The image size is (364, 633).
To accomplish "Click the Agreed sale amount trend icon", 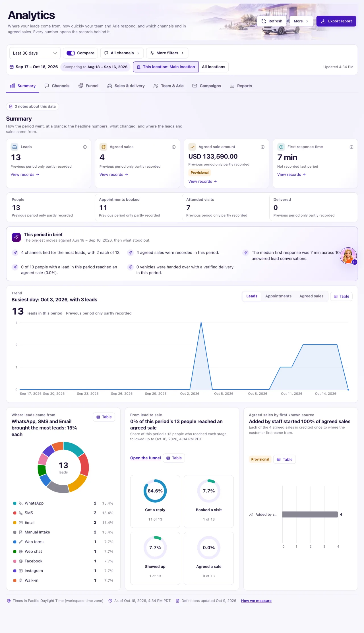I will click(192, 147).
